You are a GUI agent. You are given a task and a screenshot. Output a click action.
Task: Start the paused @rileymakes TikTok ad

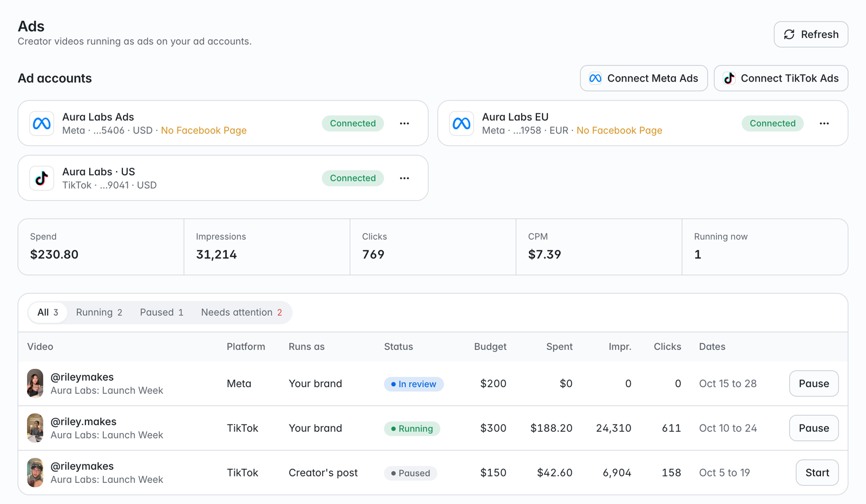pyautogui.click(x=817, y=473)
